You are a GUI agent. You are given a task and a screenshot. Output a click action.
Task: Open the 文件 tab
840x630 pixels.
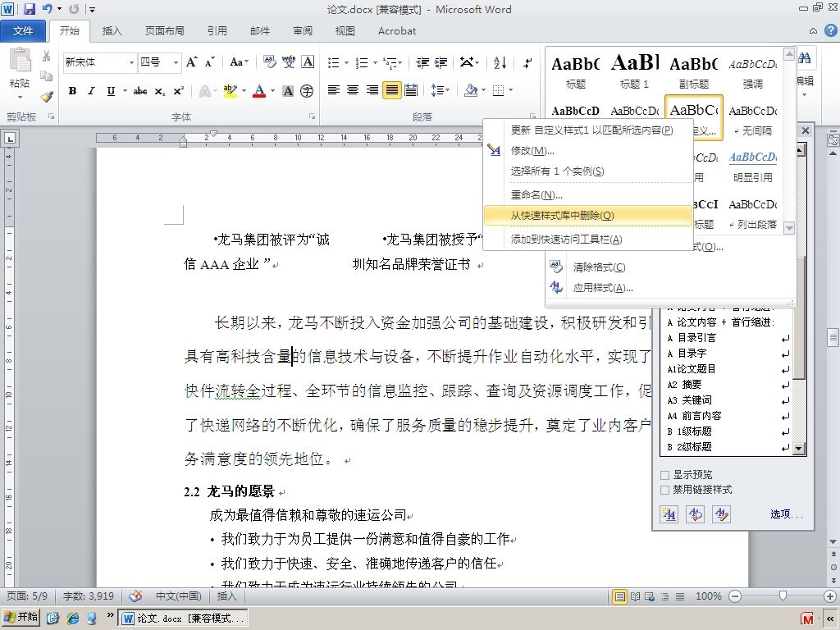(x=23, y=31)
